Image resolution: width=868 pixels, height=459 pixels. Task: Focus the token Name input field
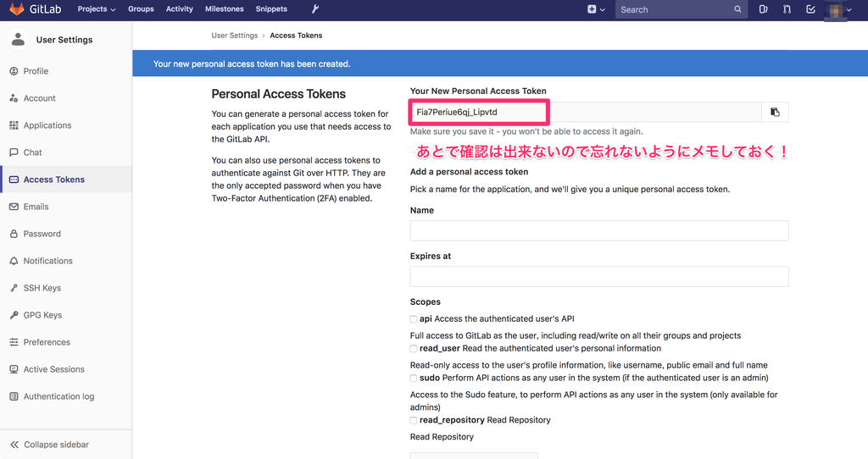point(599,230)
